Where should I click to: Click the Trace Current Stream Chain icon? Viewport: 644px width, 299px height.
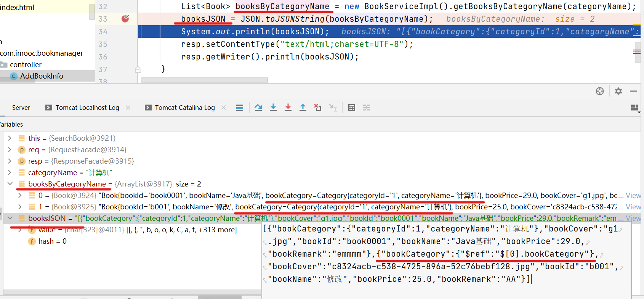pyautogui.click(x=367, y=108)
